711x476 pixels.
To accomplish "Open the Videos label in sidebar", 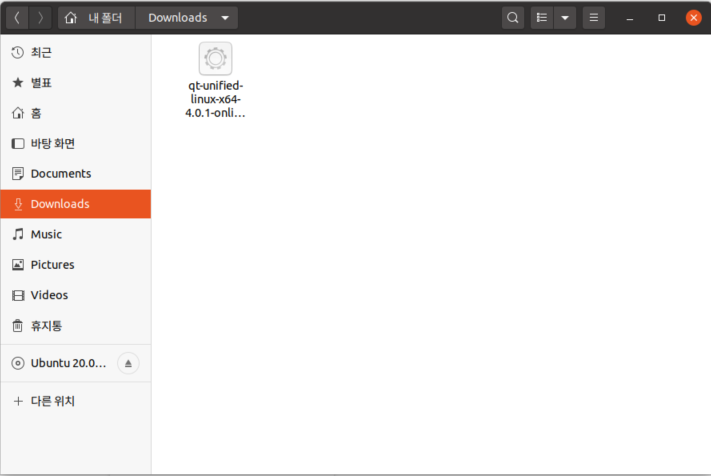I will point(49,295).
